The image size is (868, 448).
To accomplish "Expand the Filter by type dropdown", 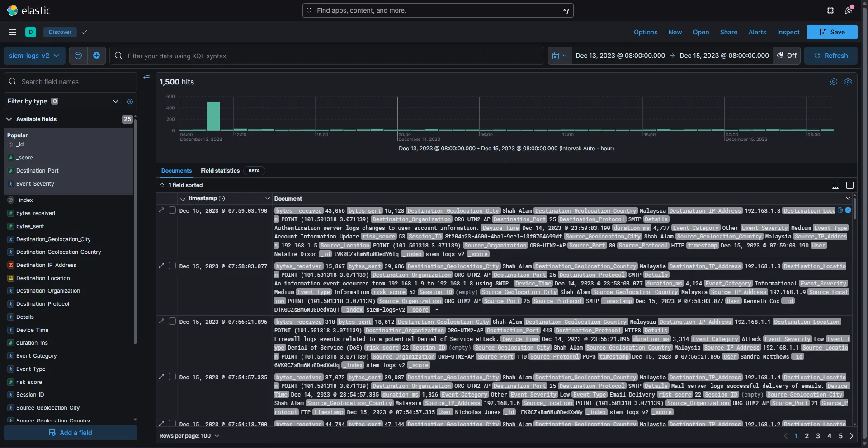I will [116, 101].
